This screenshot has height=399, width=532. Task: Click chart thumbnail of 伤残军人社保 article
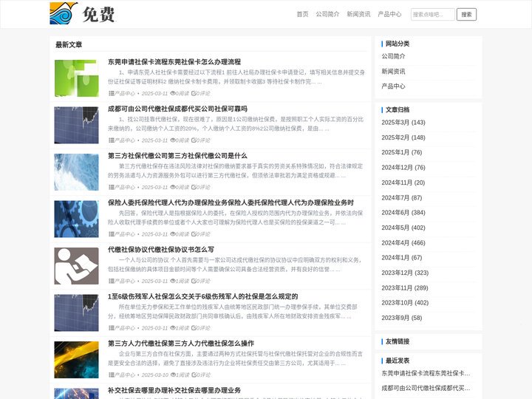pos(76,313)
